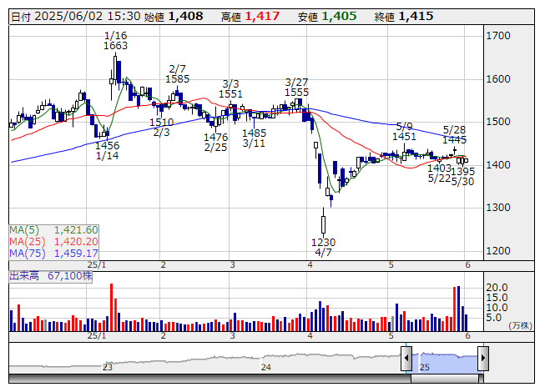Screen dimensions: 545x392
Task: Click the 高値 1,417 high price
Action: click(x=250, y=17)
